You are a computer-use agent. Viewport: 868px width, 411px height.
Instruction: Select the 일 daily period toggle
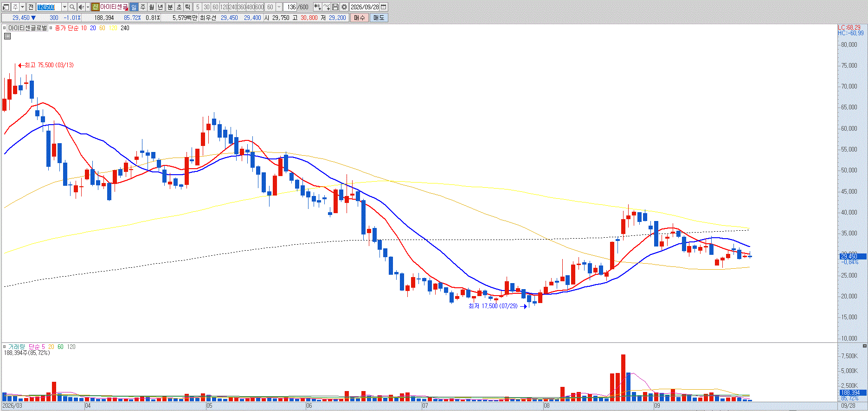coord(134,7)
